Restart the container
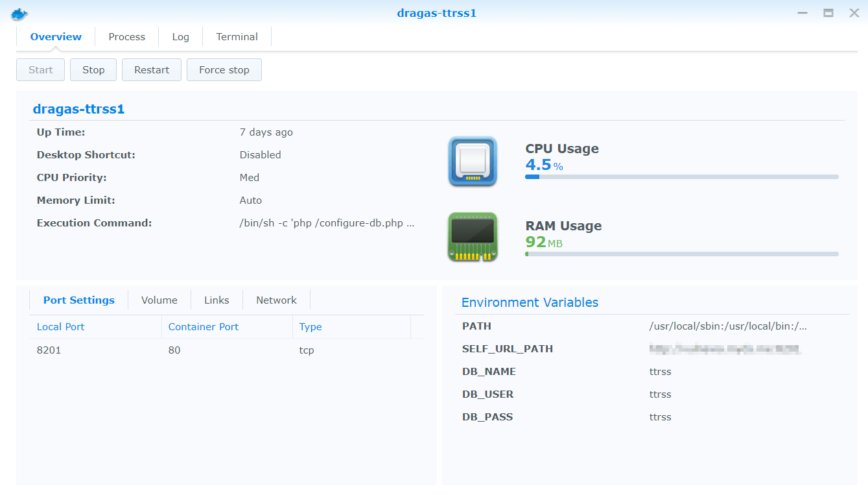The height and width of the screenshot is (495, 868). pyautogui.click(x=151, y=69)
